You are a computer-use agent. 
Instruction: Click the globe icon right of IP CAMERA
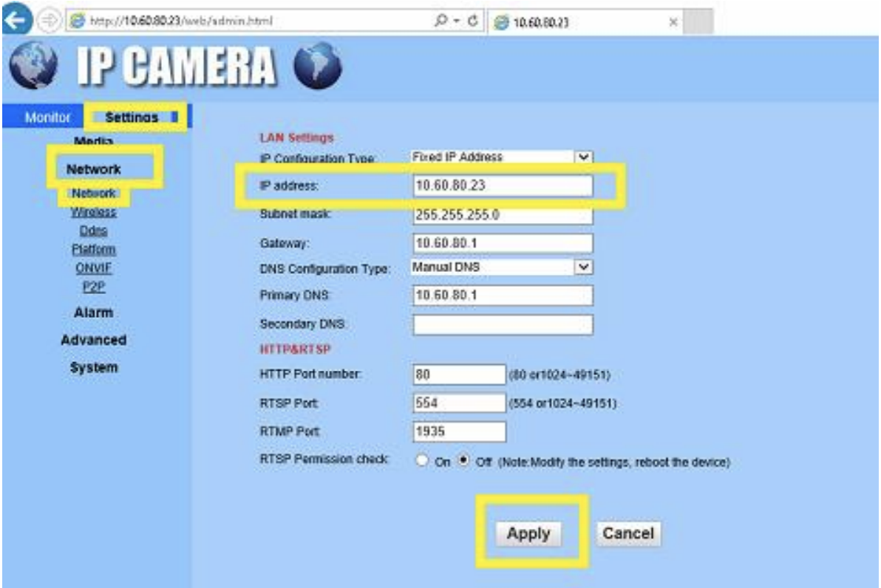click(317, 68)
